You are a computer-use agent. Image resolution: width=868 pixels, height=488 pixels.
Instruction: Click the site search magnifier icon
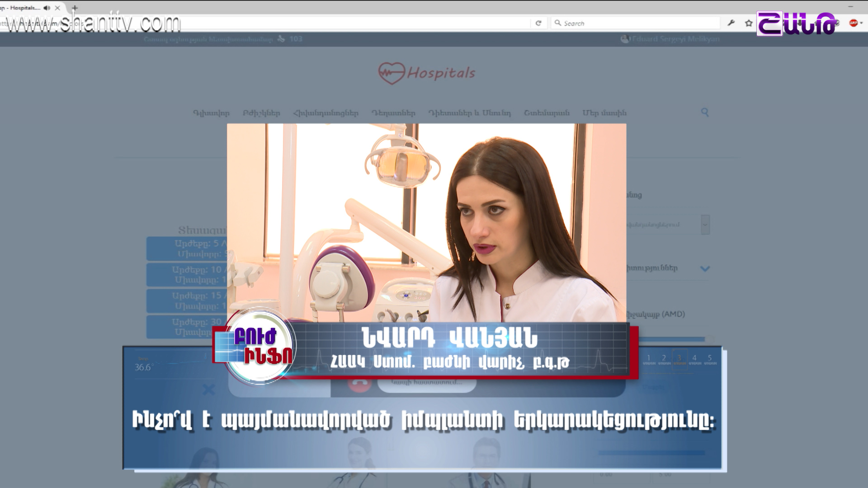pyautogui.click(x=705, y=112)
